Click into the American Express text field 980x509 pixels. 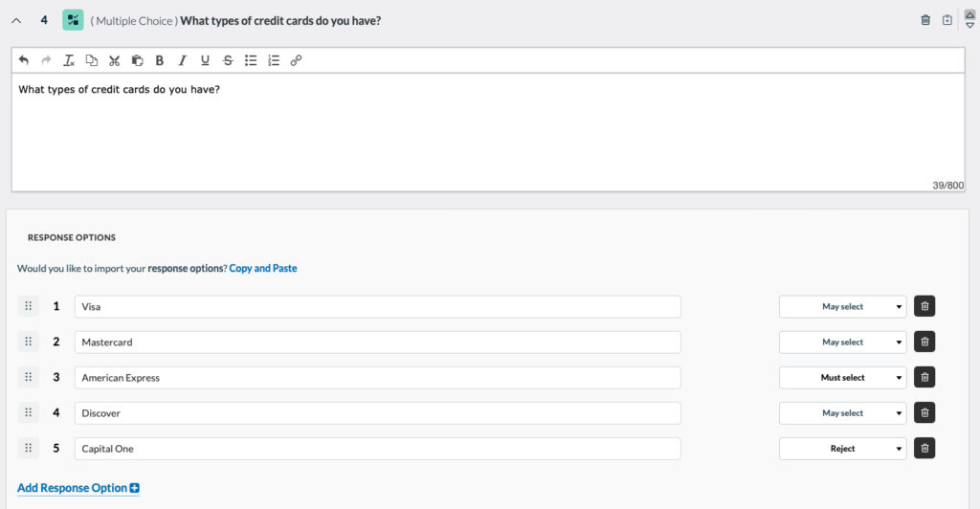tap(377, 378)
